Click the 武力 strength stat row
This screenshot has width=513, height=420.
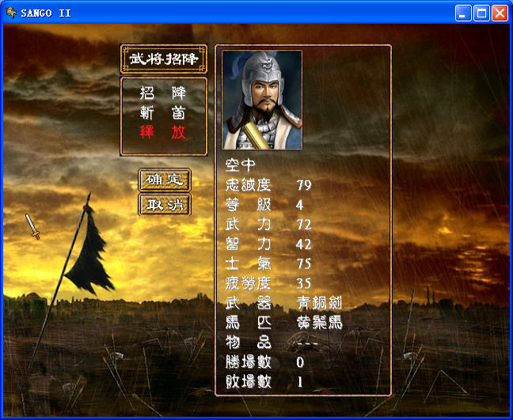point(268,225)
